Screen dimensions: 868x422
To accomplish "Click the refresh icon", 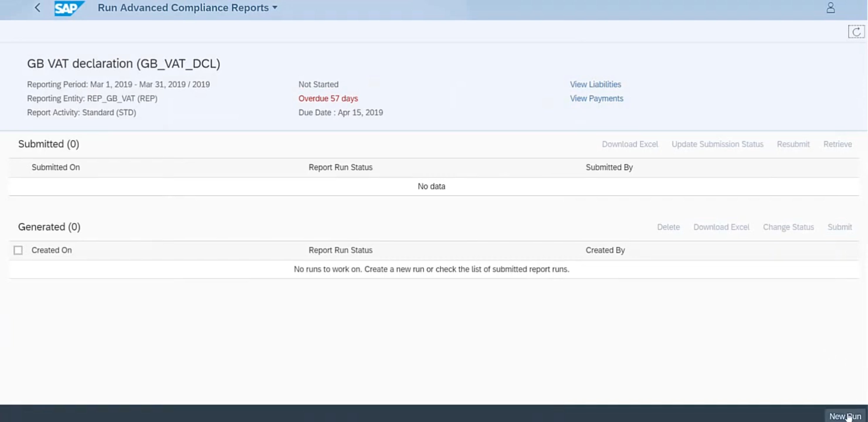I will [x=856, y=32].
